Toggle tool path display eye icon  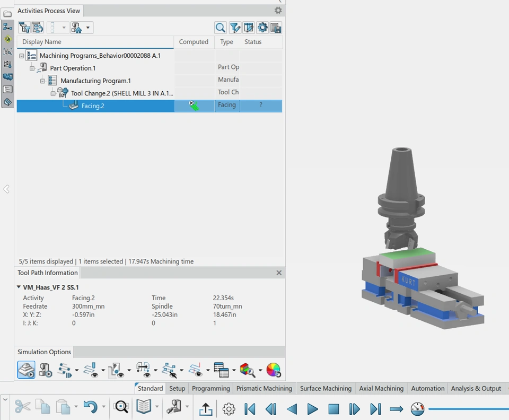[90, 370]
